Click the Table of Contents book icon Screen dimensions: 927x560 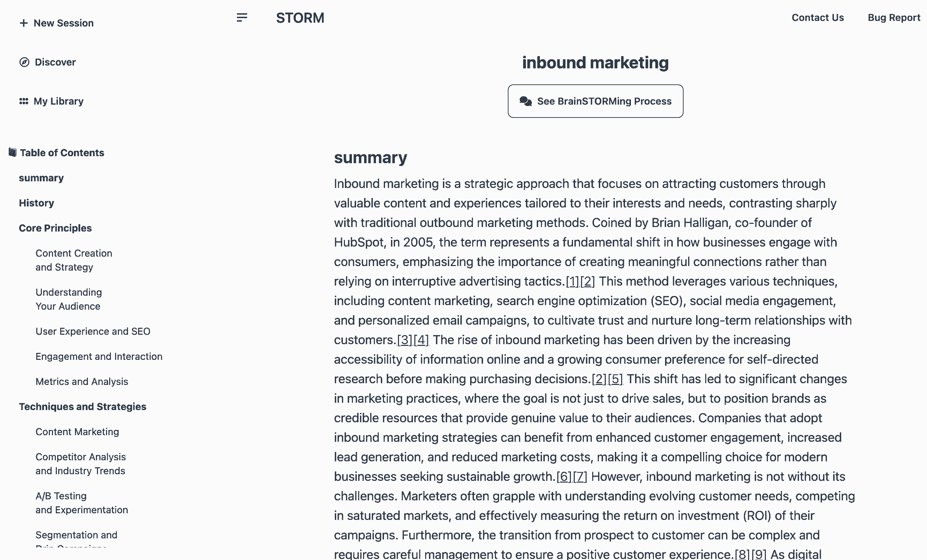(x=13, y=152)
